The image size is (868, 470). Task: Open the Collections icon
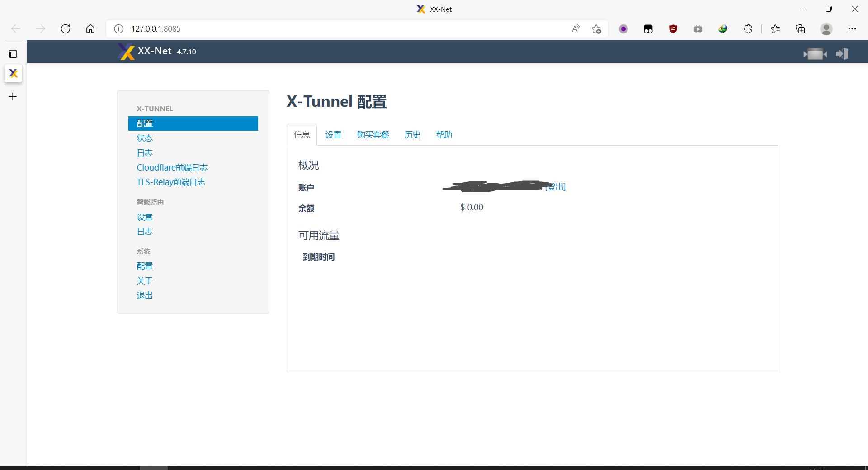(x=800, y=28)
